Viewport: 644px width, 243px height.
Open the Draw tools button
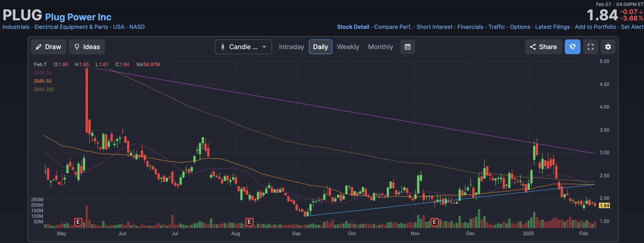point(49,47)
